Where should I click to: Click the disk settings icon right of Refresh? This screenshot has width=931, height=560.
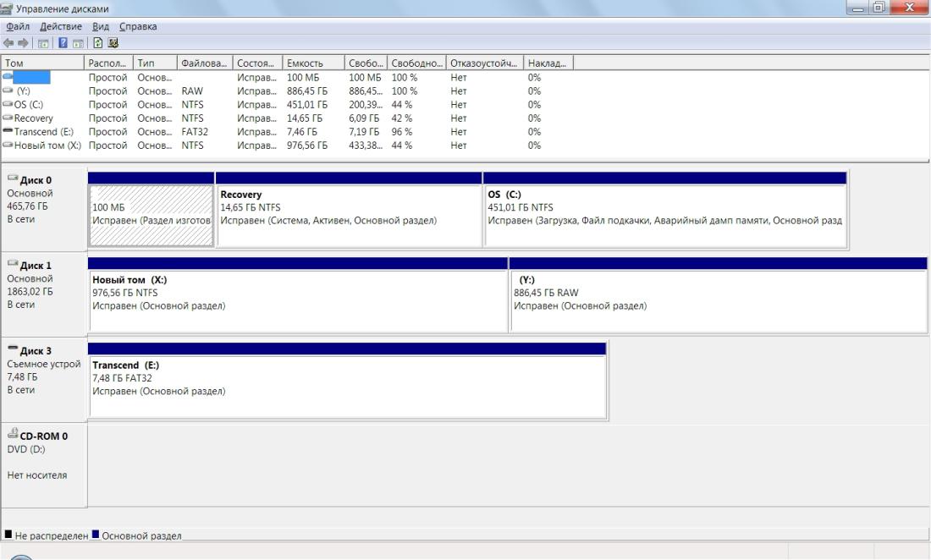[x=113, y=42]
